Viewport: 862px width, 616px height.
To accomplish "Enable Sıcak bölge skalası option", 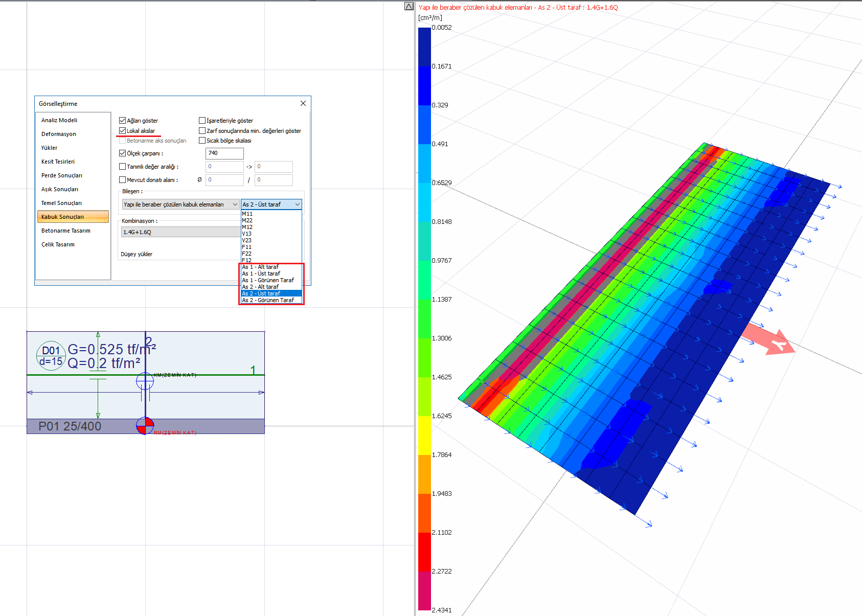I will [202, 141].
